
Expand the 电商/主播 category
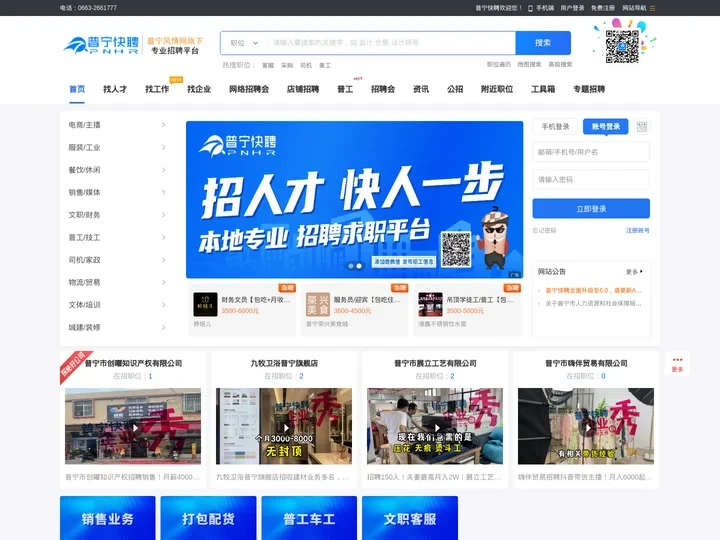point(117,125)
